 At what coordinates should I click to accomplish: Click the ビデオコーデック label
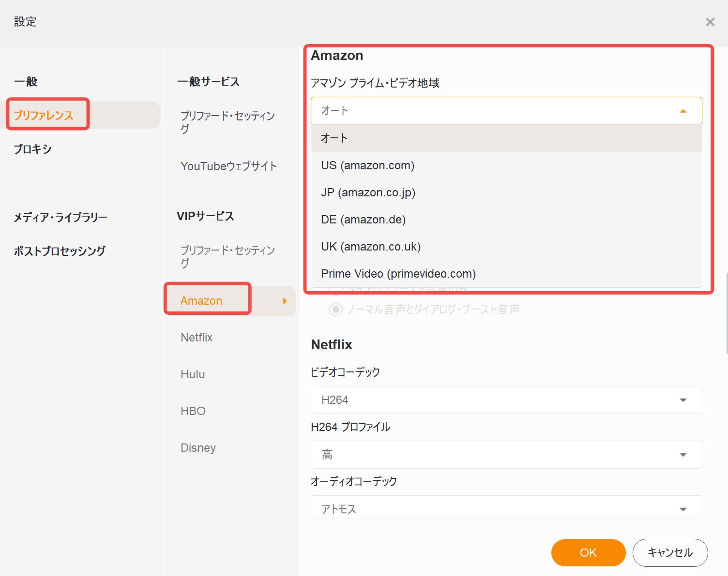(345, 372)
